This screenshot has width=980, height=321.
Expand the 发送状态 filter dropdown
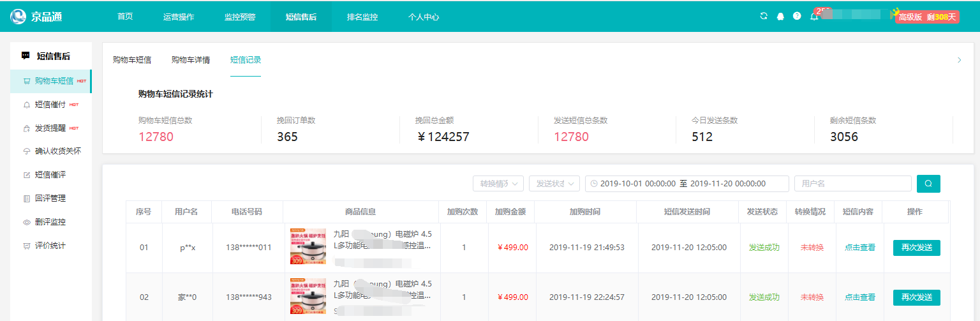click(554, 184)
